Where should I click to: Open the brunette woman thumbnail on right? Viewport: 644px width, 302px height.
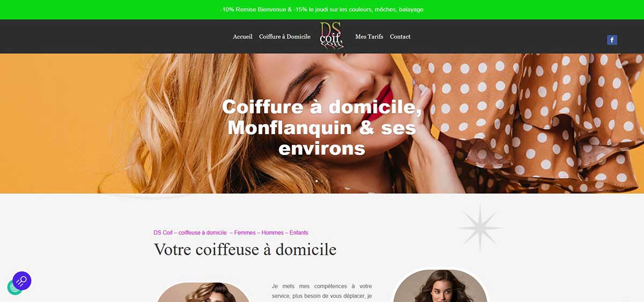click(440, 285)
